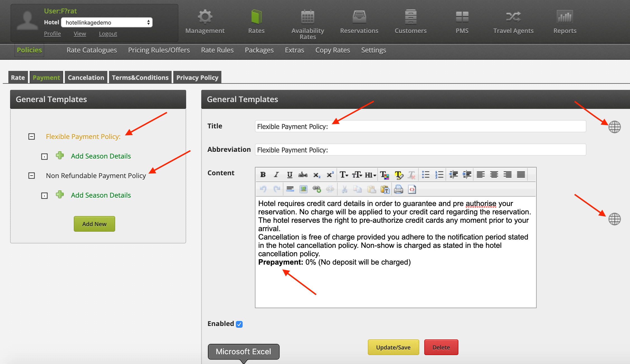Viewport: 630px width, 364px height.
Task: Open the Pricing Rules/Offers menu
Action: coord(159,50)
